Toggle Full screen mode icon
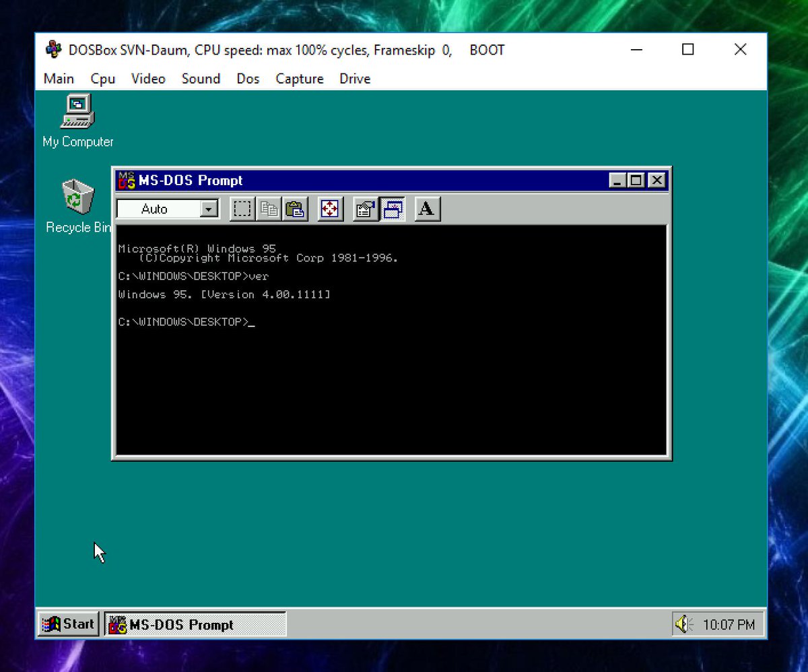The image size is (808, 672). point(330,209)
